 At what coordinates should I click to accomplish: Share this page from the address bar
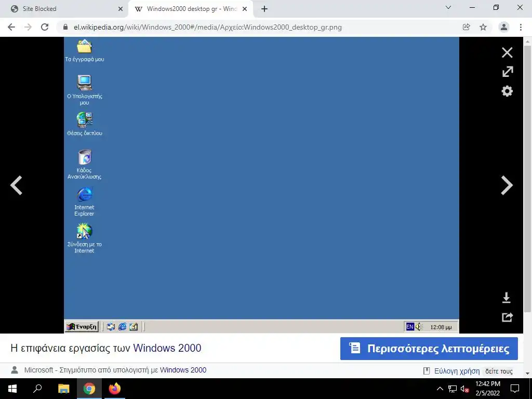[x=466, y=27]
